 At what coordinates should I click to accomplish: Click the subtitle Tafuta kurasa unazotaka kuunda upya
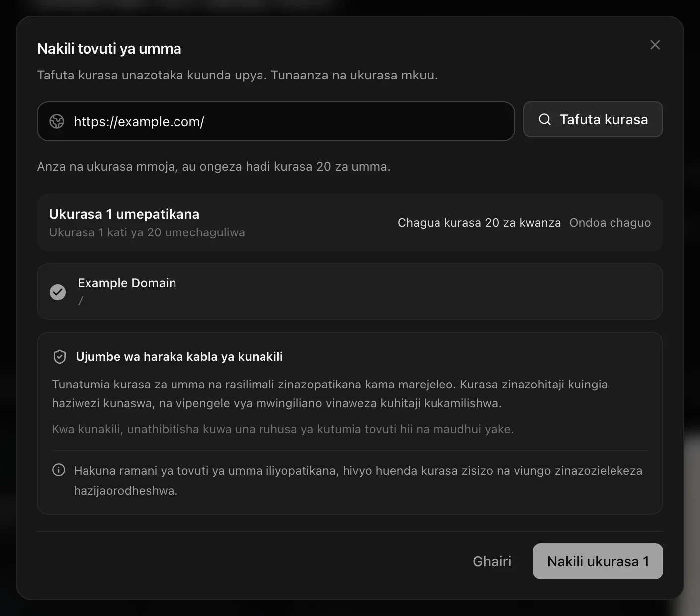coord(237,76)
